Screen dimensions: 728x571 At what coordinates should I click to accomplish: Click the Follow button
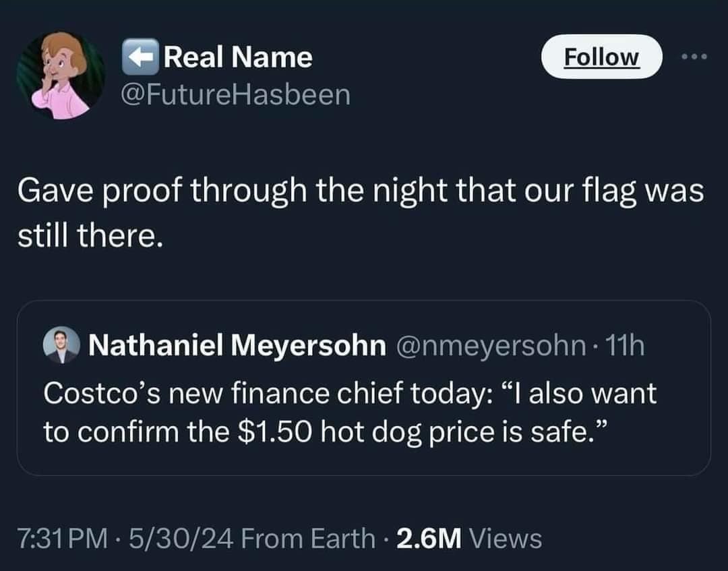point(601,57)
